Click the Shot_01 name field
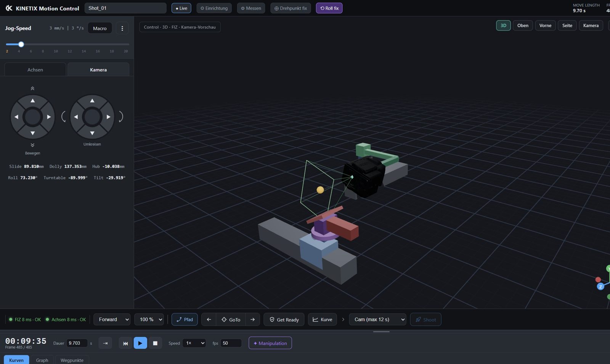Image resolution: width=610 pixels, height=364 pixels. pos(125,8)
